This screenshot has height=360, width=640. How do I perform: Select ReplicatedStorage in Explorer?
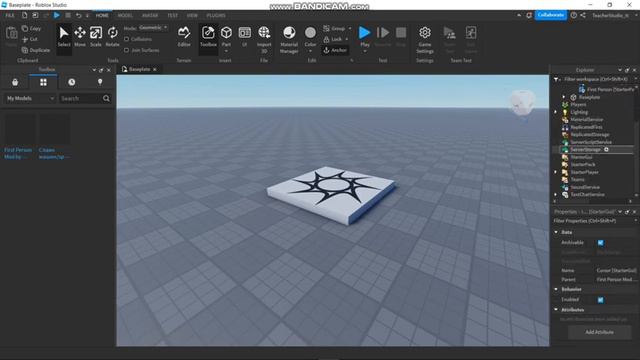589,134
